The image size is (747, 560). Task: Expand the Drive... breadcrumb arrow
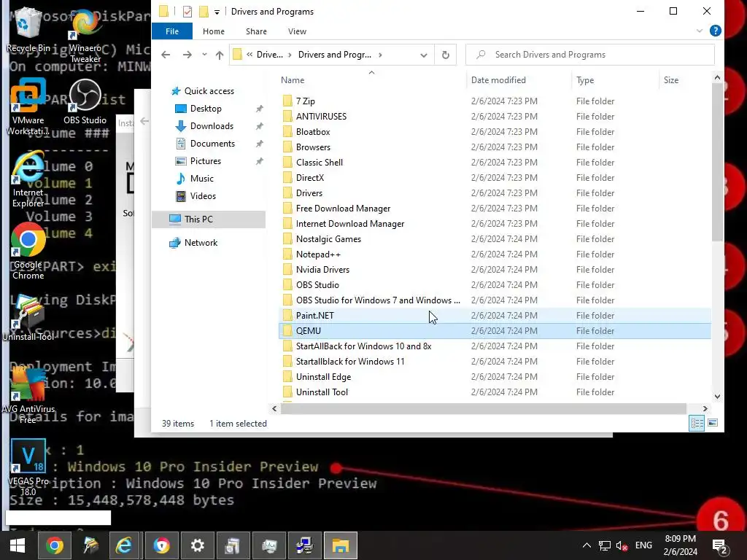click(x=290, y=55)
